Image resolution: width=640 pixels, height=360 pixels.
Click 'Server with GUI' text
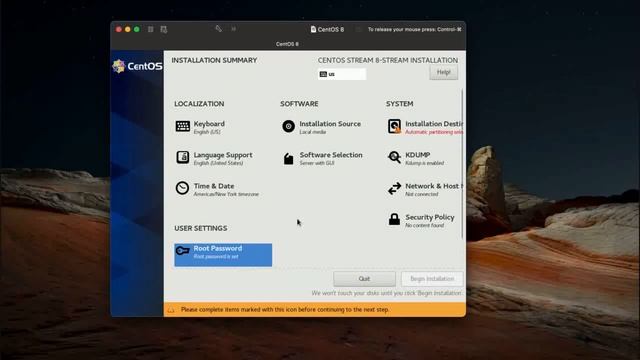click(317, 163)
